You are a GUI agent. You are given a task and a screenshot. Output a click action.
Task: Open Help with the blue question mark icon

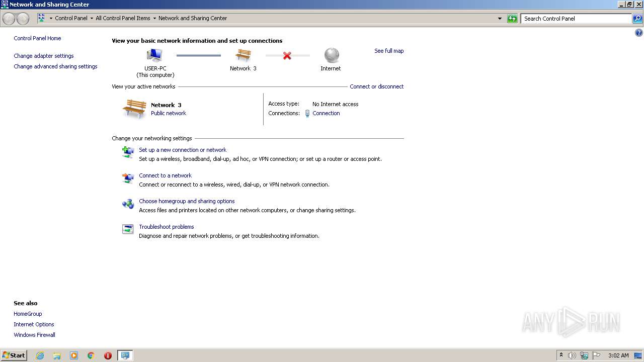tap(639, 33)
